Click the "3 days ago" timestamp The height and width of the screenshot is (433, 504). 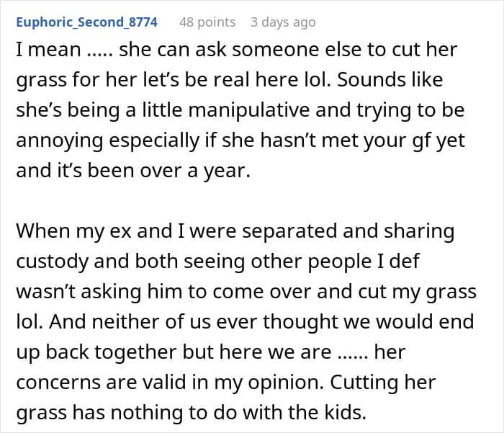[283, 22]
